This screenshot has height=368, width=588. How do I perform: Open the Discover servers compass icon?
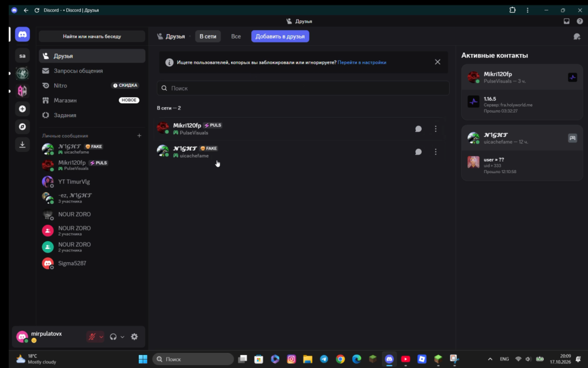(22, 127)
